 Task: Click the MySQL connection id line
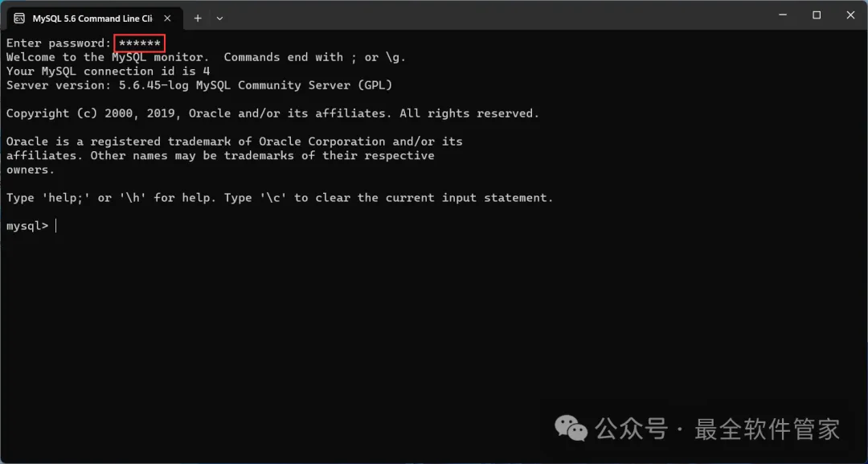click(x=108, y=71)
